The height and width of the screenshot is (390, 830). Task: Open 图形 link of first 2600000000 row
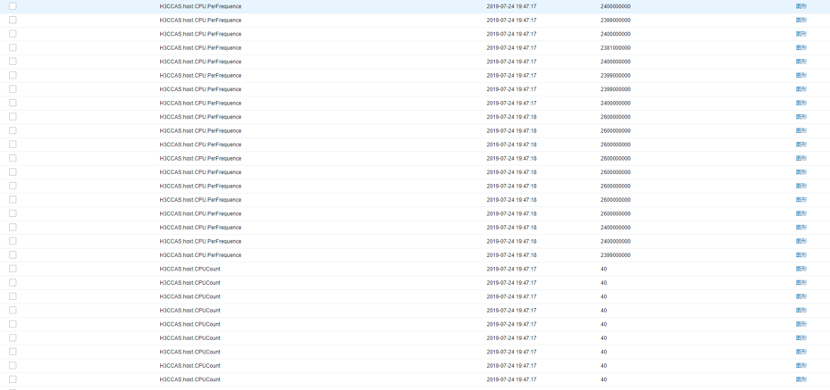[801, 117]
